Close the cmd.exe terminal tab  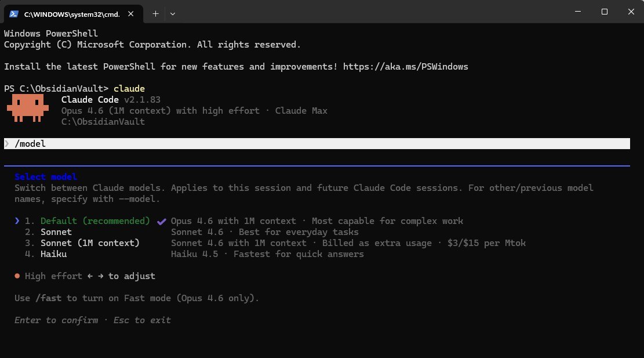tap(134, 13)
